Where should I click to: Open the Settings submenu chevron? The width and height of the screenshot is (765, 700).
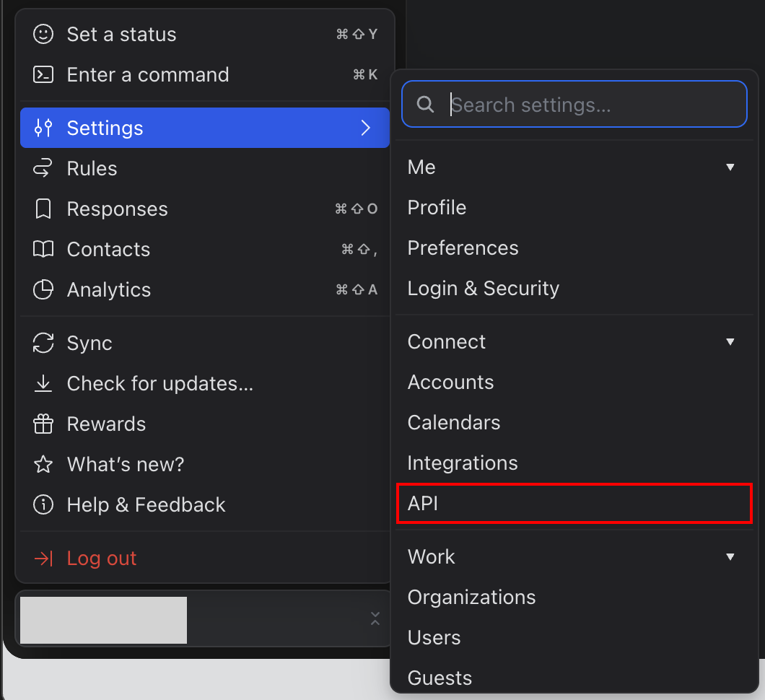click(x=365, y=128)
